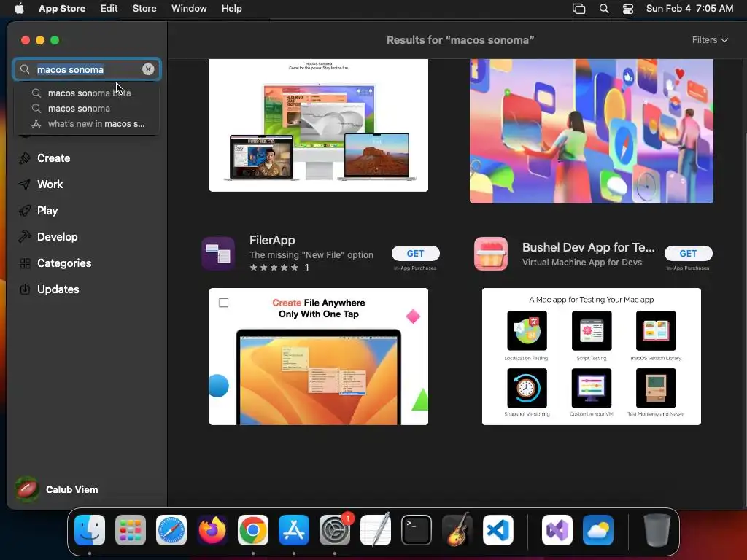Click the Create paintbrush icon
Viewport: 747px width, 560px height.
click(25, 158)
